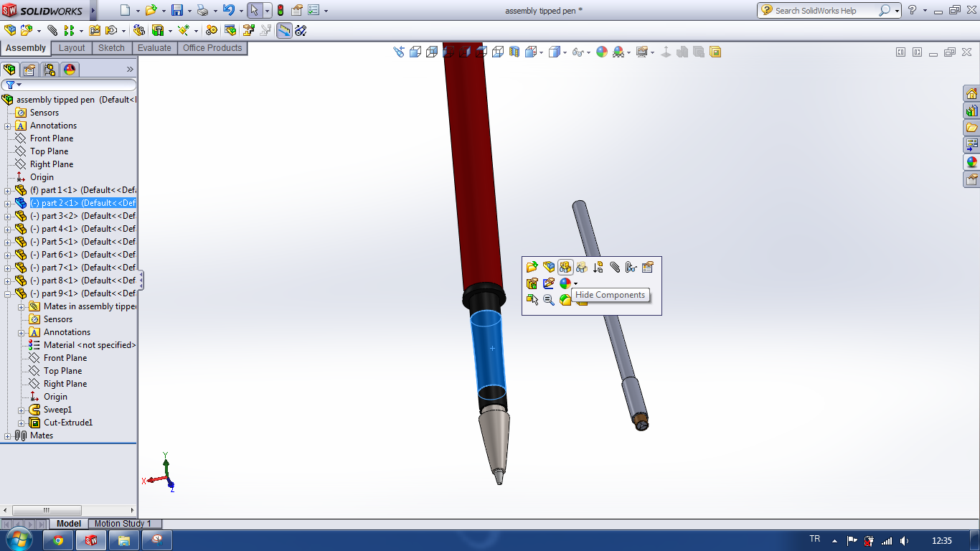Switch to the Evaluate tab
980x551 pixels.
(154, 48)
